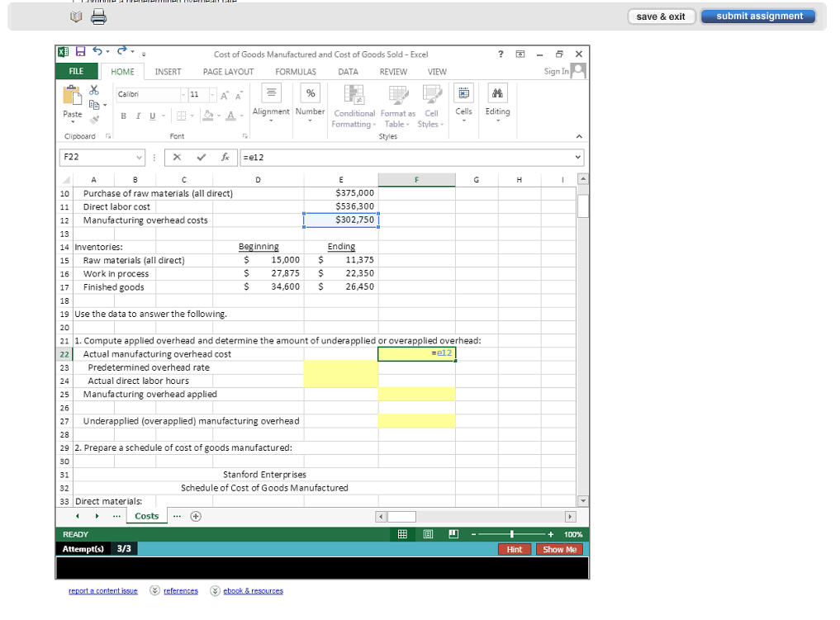Open the references link

click(x=181, y=590)
